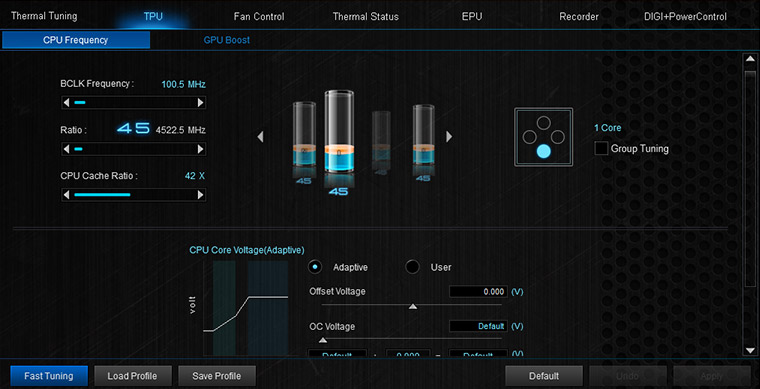Viewport: 760px width, 389px height.
Task: Click the Ratio slider right arrow
Action: coord(200,149)
